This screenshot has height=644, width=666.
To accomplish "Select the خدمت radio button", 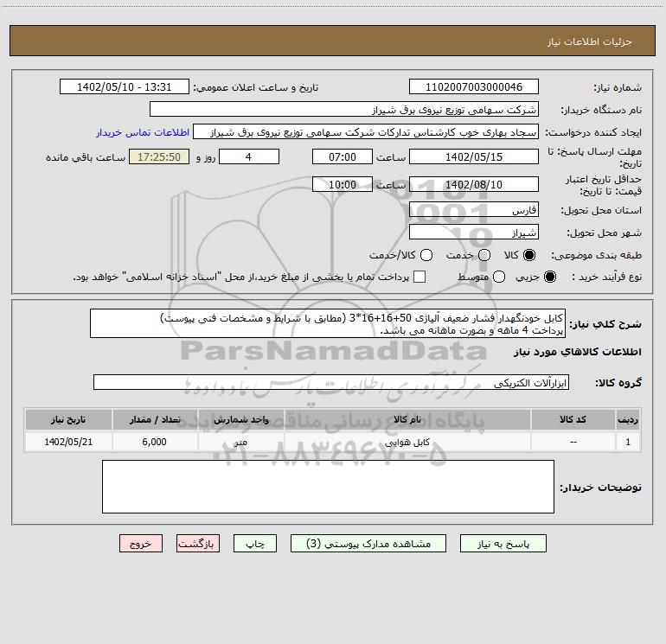I will 484,255.
